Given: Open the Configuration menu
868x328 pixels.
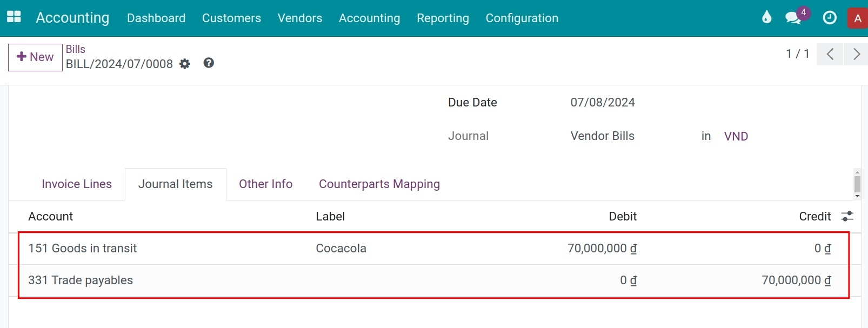Looking at the screenshot, I should coord(522,18).
